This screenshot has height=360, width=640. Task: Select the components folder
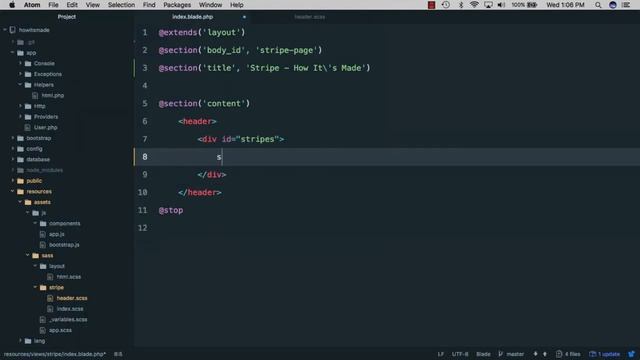pos(64,224)
